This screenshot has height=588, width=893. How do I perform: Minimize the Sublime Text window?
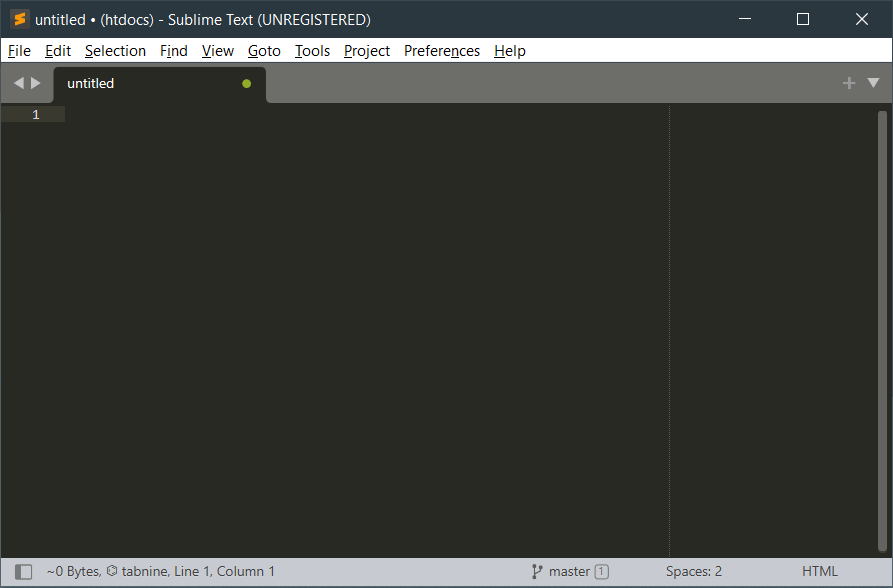(745, 19)
